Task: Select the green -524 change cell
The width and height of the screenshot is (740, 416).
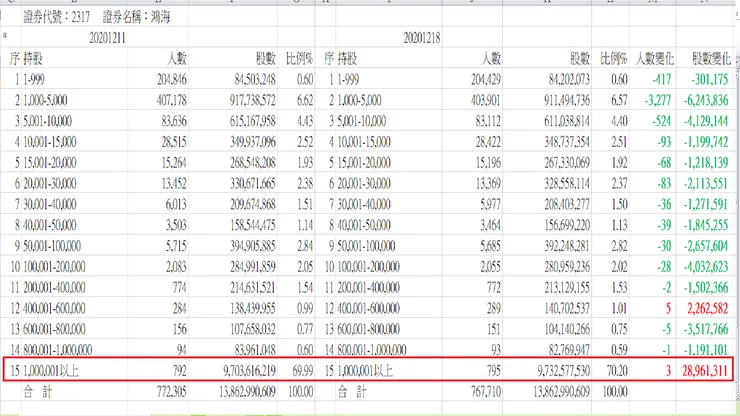Action: (662, 121)
